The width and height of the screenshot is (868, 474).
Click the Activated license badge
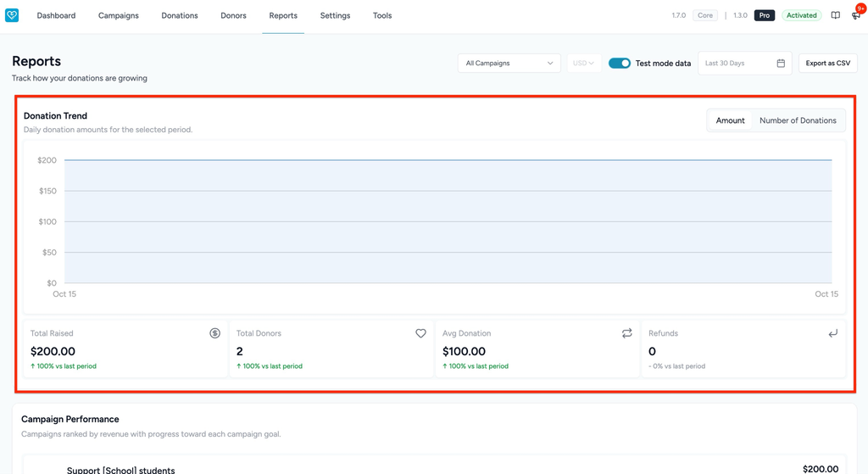(801, 15)
